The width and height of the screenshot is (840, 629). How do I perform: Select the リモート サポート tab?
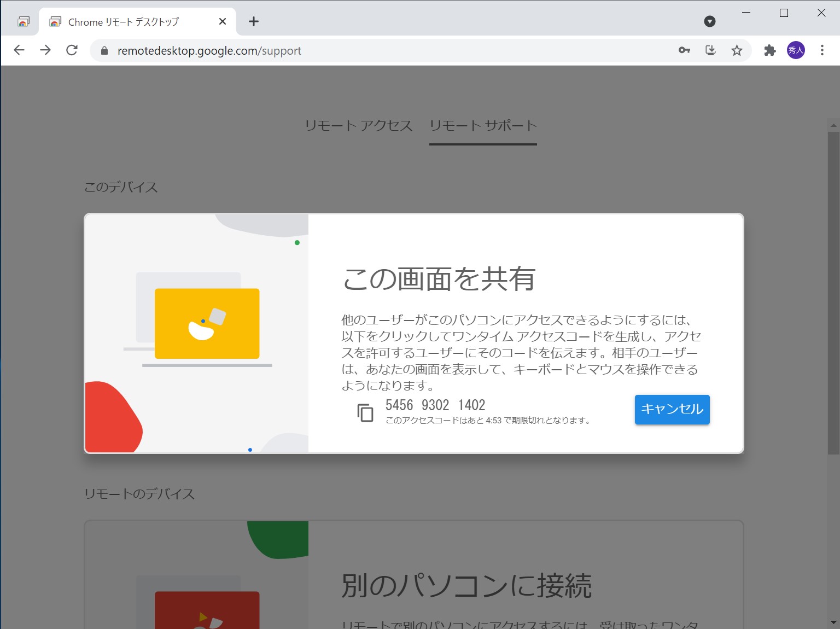coord(483,126)
